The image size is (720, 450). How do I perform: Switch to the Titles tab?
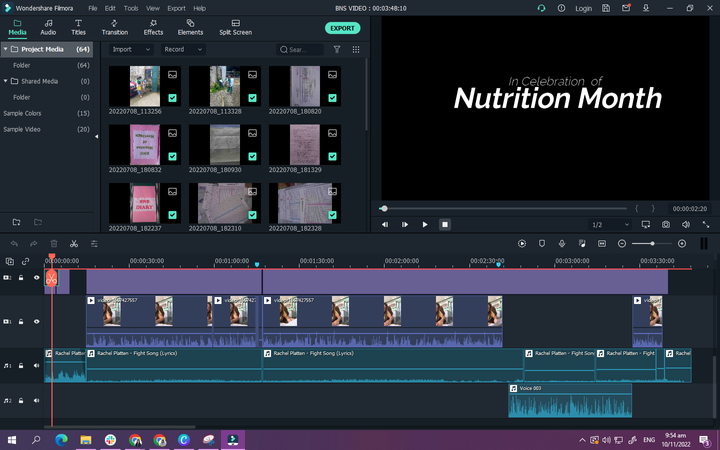[78, 27]
